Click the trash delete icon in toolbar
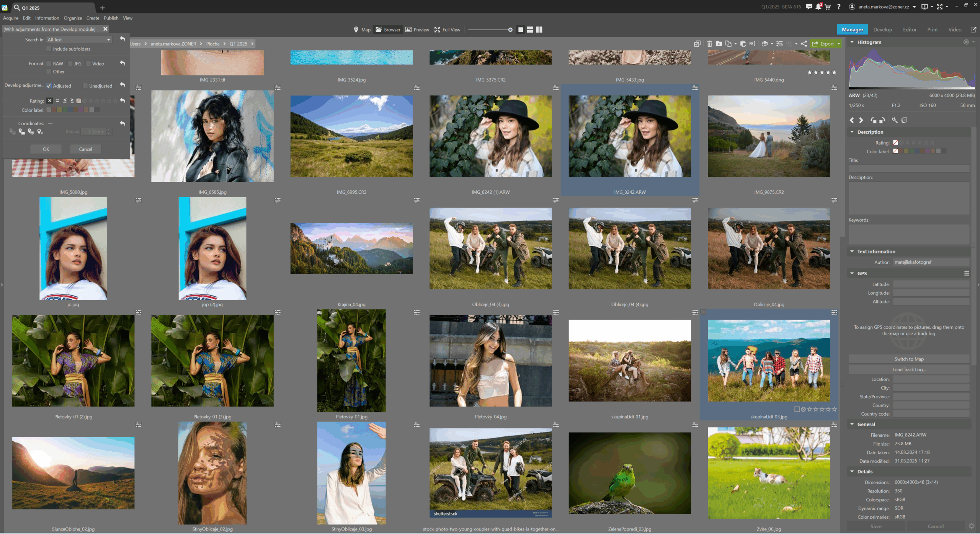The height and width of the screenshot is (534, 980). (x=709, y=44)
